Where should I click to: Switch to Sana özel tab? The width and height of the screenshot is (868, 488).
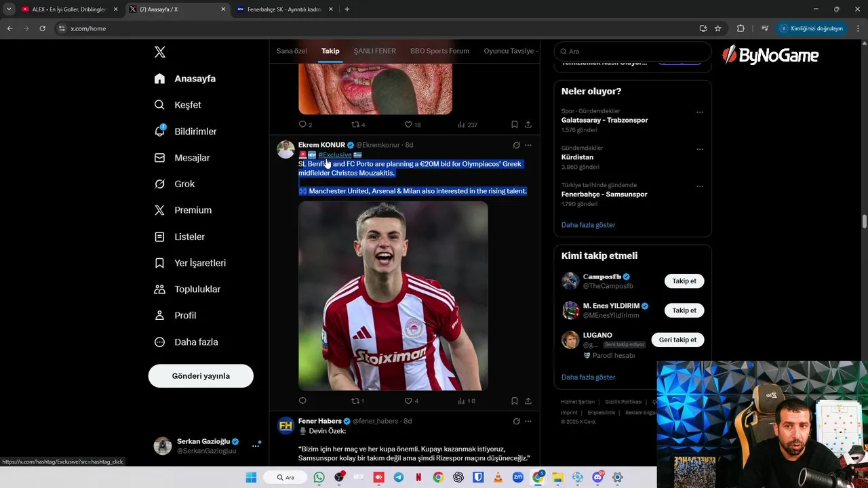pyautogui.click(x=292, y=52)
